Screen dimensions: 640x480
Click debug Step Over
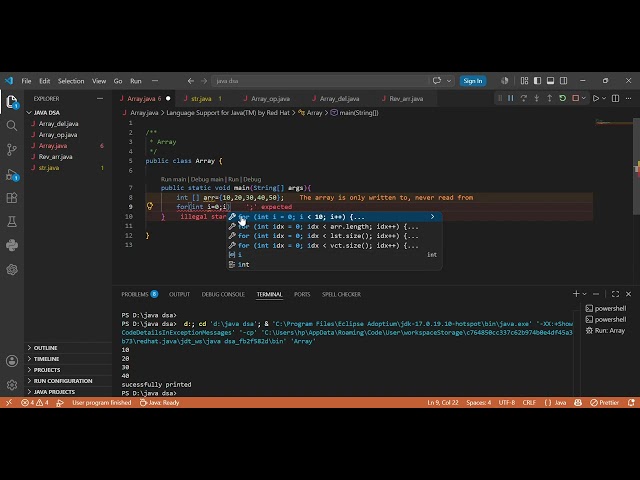524,98
